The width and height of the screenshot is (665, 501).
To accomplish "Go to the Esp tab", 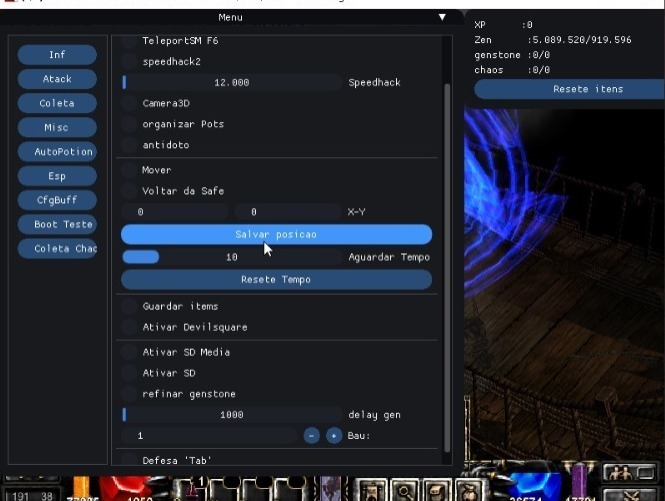I will (x=57, y=176).
